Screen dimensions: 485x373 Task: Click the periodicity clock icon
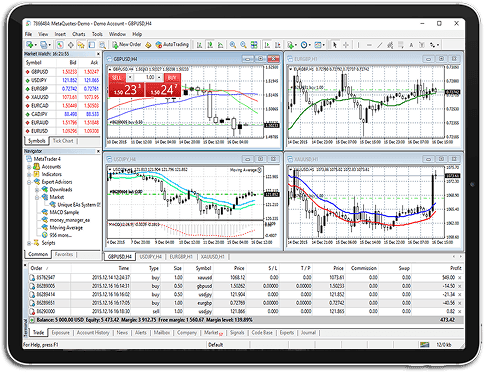305,45
